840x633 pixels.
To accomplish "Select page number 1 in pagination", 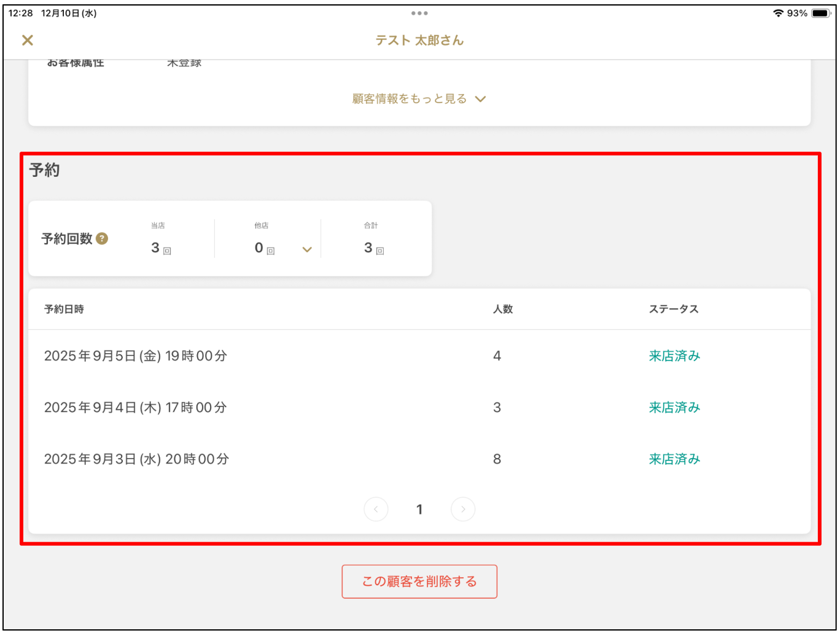I will pyautogui.click(x=419, y=509).
